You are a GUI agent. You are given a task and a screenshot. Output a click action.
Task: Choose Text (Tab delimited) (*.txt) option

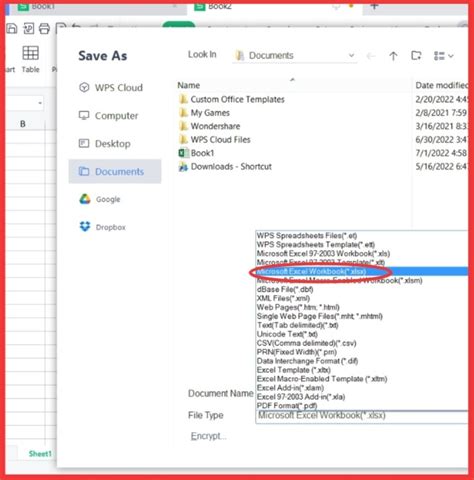click(x=362, y=325)
